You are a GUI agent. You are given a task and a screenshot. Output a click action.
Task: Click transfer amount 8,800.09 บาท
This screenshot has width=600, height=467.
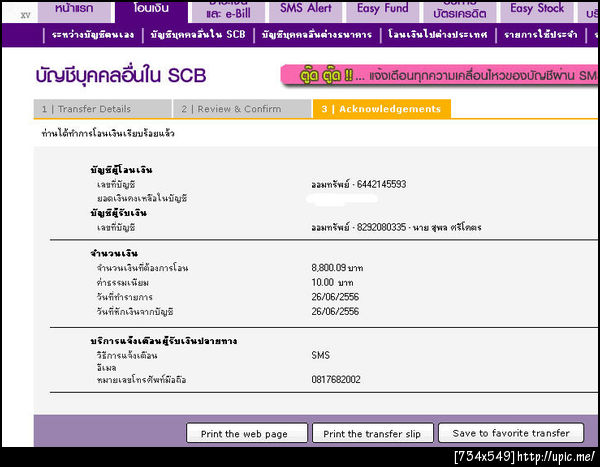tap(337, 268)
